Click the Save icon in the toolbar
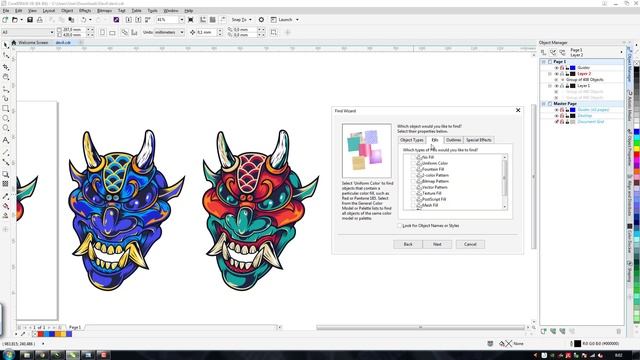 (x=30, y=20)
